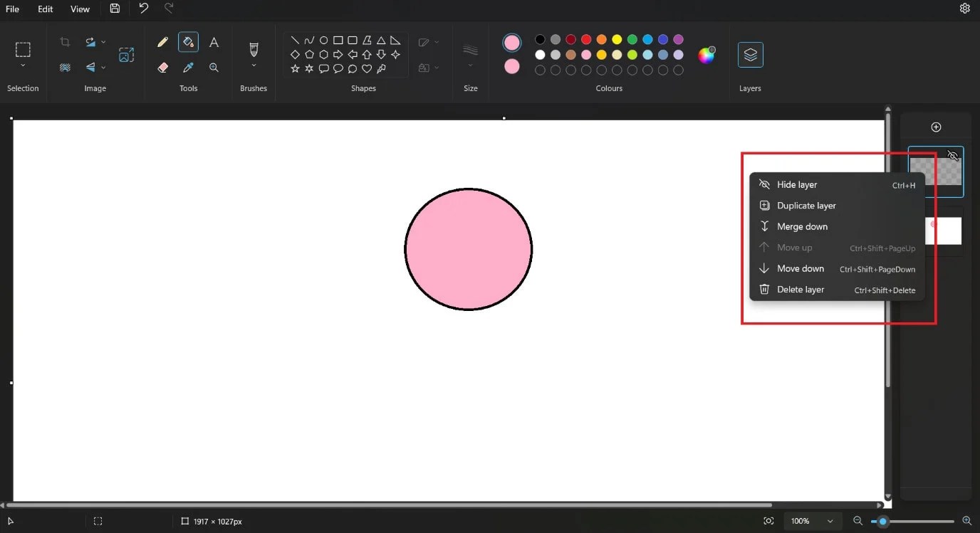Choose Duplicate layer from the context menu
Image resolution: width=980 pixels, height=533 pixels.
[806, 206]
